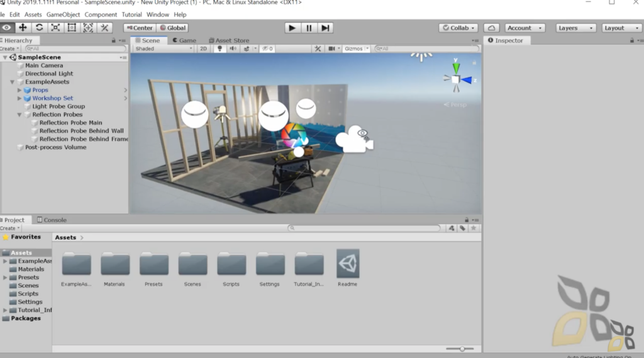Open the Help menu
Image resolution: width=644 pixels, height=358 pixels.
180,14
